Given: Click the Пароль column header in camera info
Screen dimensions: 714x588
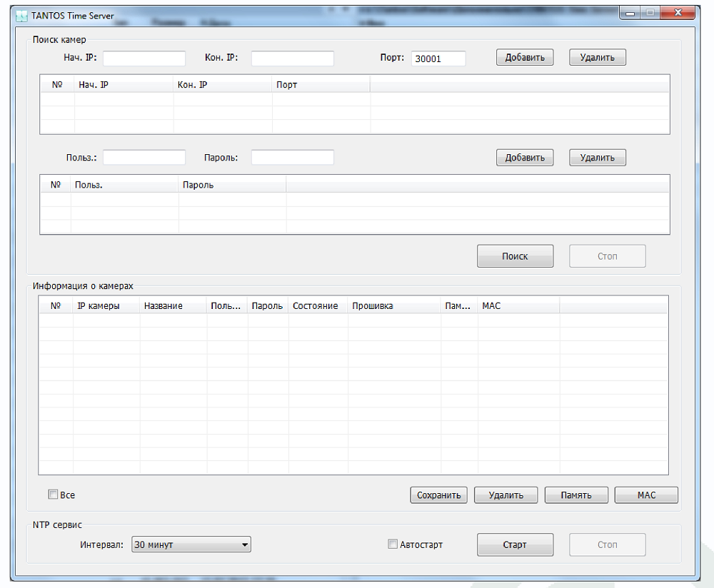Looking at the screenshot, I should tap(268, 306).
